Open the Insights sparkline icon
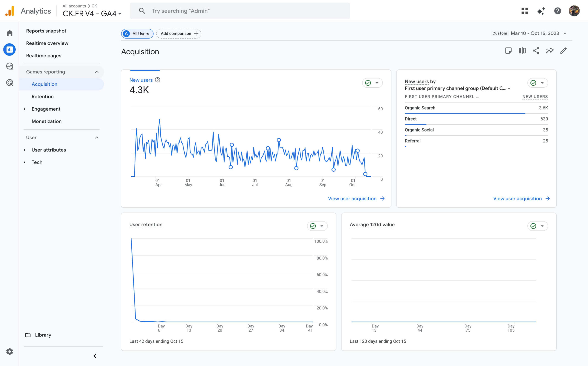Image resolution: width=588 pixels, height=366 pixels. click(549, 50)
